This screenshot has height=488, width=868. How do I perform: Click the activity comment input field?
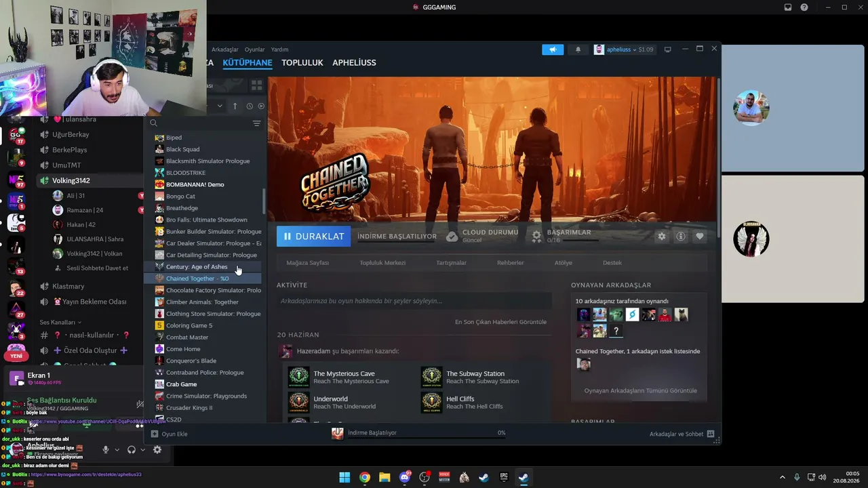[x=414, y=301]
